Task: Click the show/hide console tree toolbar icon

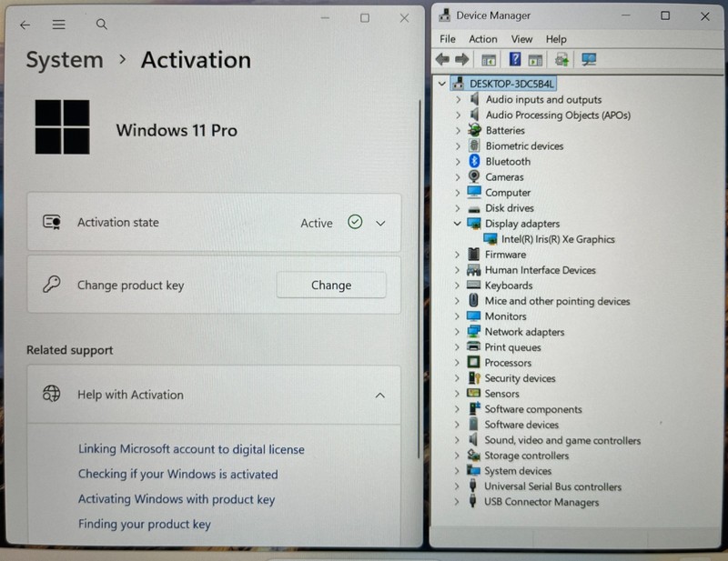Action: [489, 60]
